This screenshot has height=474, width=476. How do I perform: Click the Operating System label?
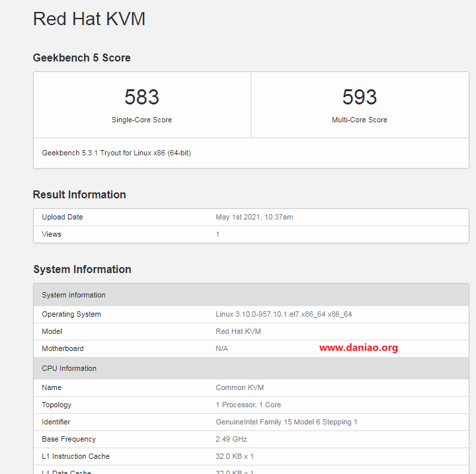coord(71,314)
